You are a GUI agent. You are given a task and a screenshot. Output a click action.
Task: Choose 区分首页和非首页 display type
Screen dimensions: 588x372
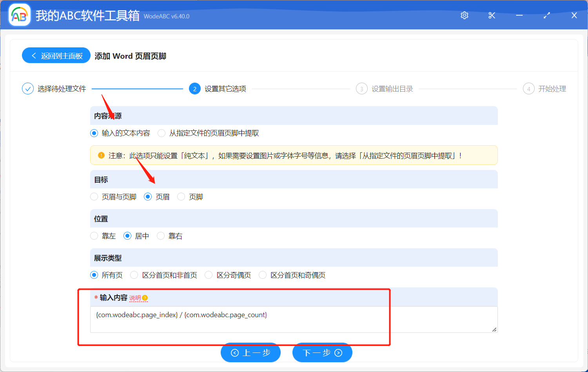coord(134,275)
